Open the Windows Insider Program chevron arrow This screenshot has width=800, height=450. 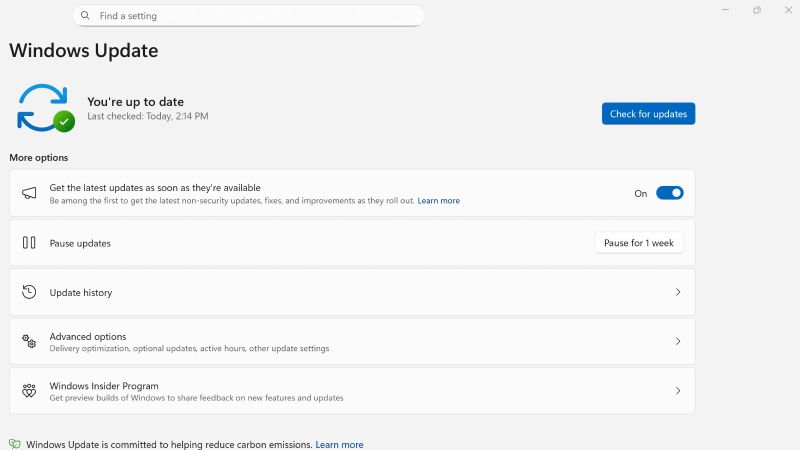pos(678,391)
